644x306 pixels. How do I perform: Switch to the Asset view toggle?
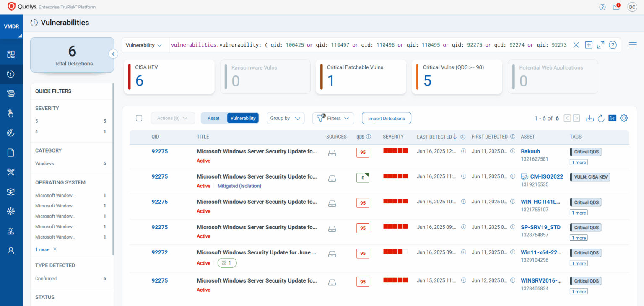point(214,118)
